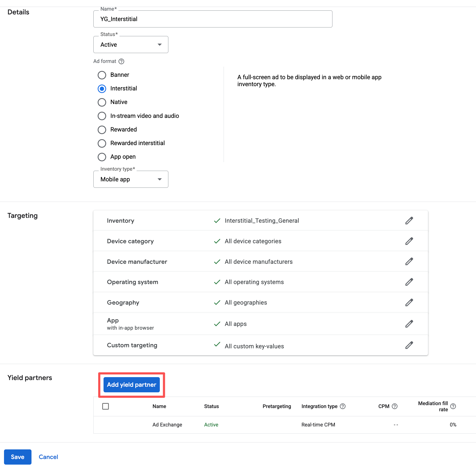Edit Operating system with pencil icon
This screenshot has height=471, width=476.
click(x=409, y=282)
